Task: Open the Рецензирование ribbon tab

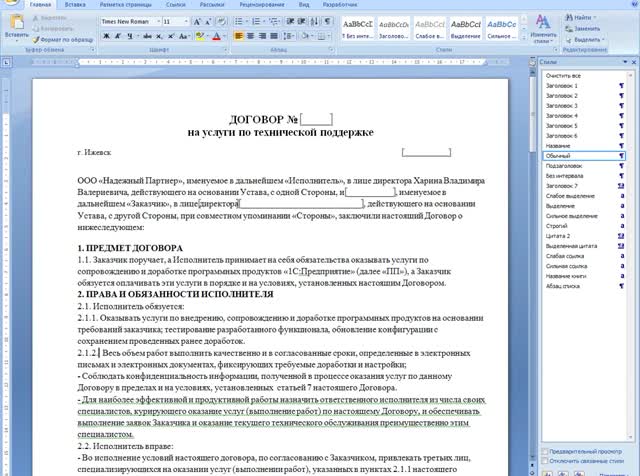Action: pyautogui.click(x=262, y=4)
